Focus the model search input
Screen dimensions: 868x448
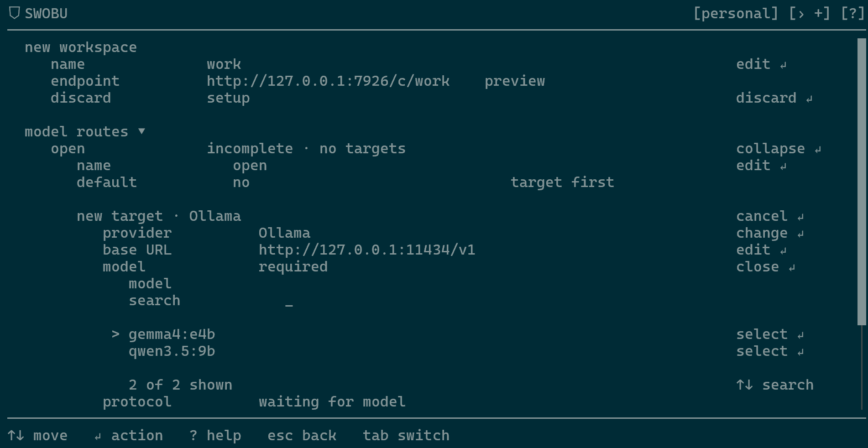click(x=289, y=301)
